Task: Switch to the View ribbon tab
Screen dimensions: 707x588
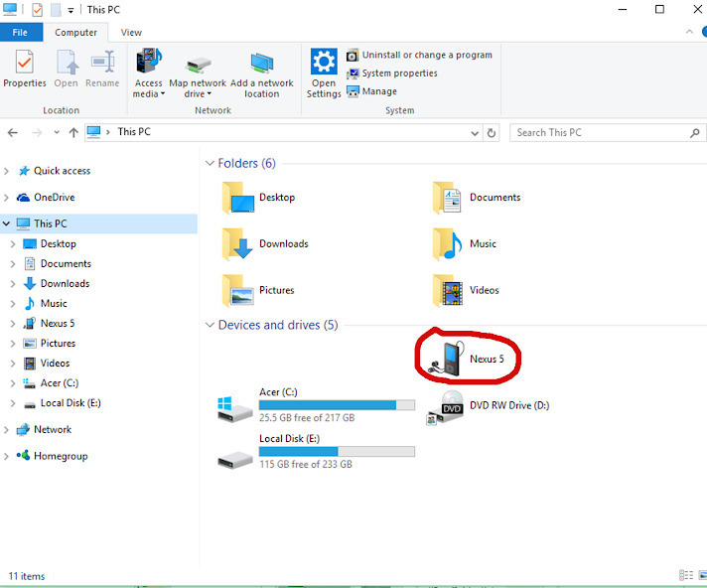Action: [x=131, y=32]
